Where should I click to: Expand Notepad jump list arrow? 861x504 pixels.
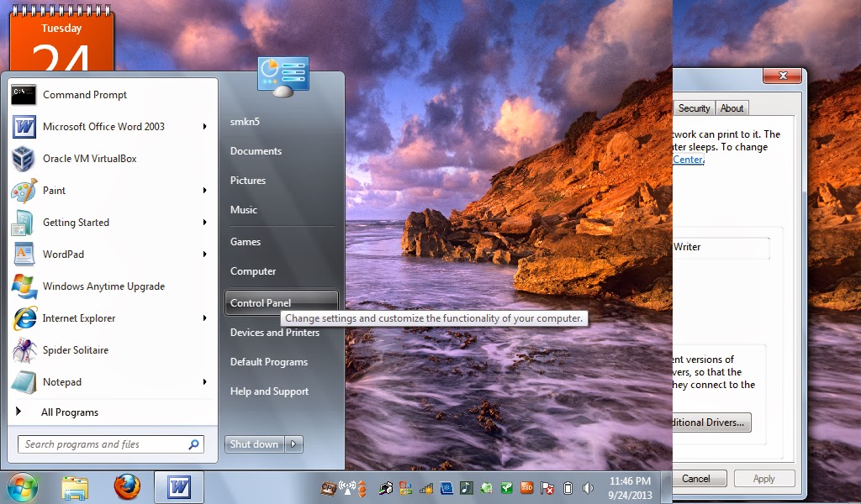(x=205, y=381)
